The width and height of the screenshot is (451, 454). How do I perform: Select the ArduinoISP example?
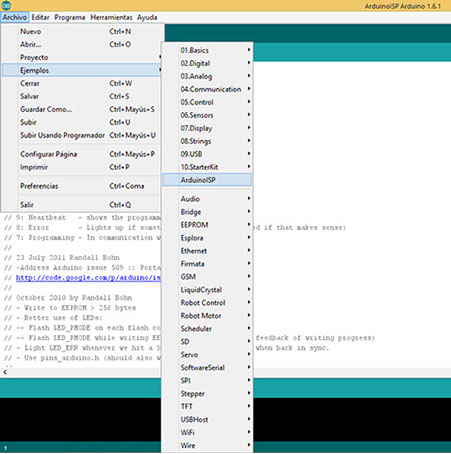tap(207, 180)
